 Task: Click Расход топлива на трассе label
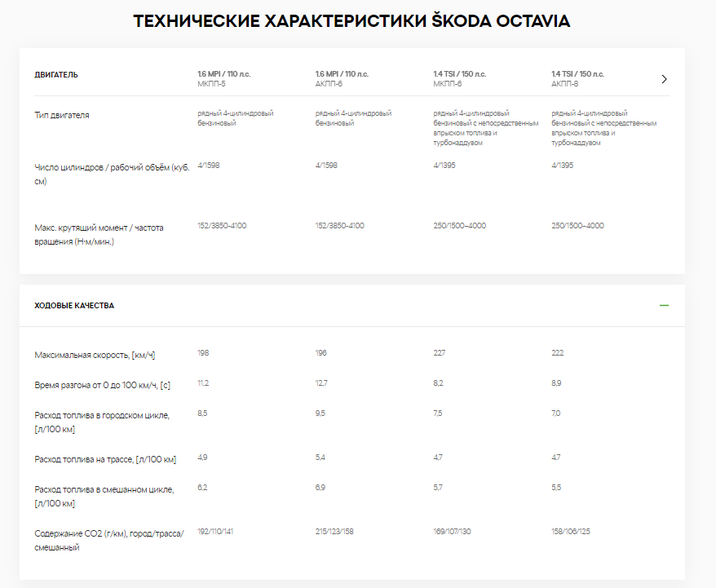click(x=105, y=459)
